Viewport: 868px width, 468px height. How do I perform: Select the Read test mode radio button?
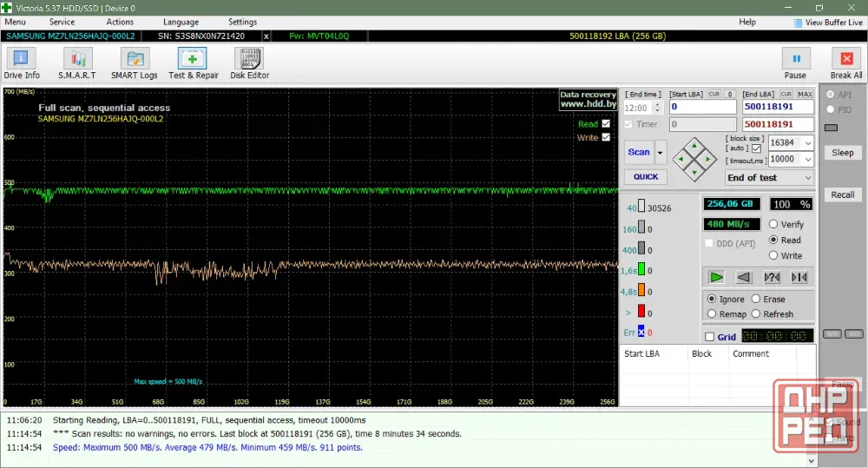tap(773, 240)
